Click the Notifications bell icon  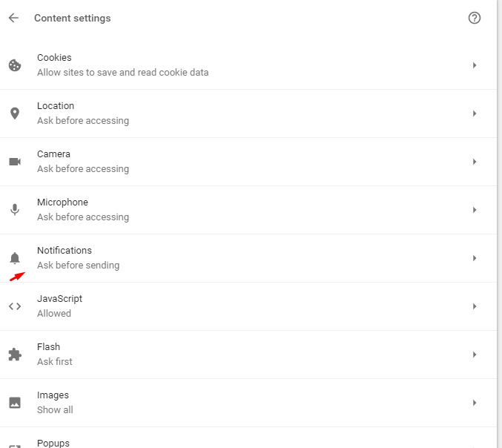click(x=15, y=258)
